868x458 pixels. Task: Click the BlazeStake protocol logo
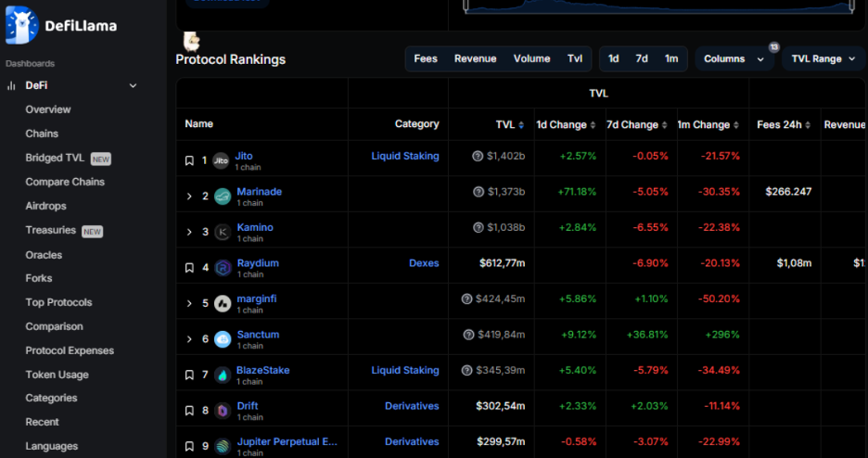point(223,375)
